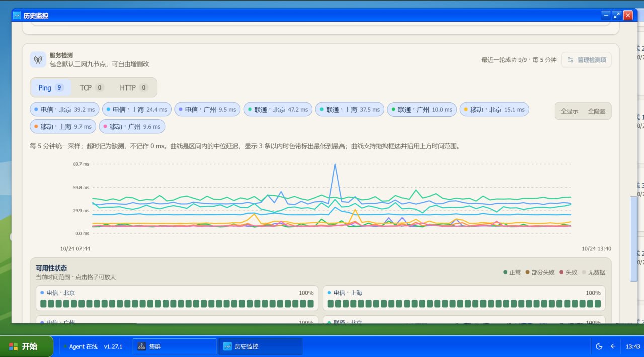Screen dimensions: 644x357
Task: Toggle night mode moon icon in taskbar
Action: click(599, 346)
